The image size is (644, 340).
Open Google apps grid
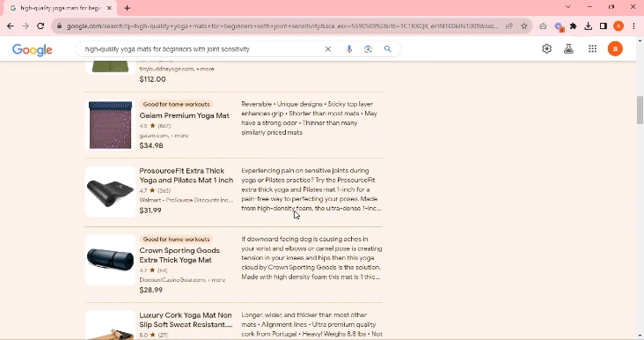click(592, 48)
